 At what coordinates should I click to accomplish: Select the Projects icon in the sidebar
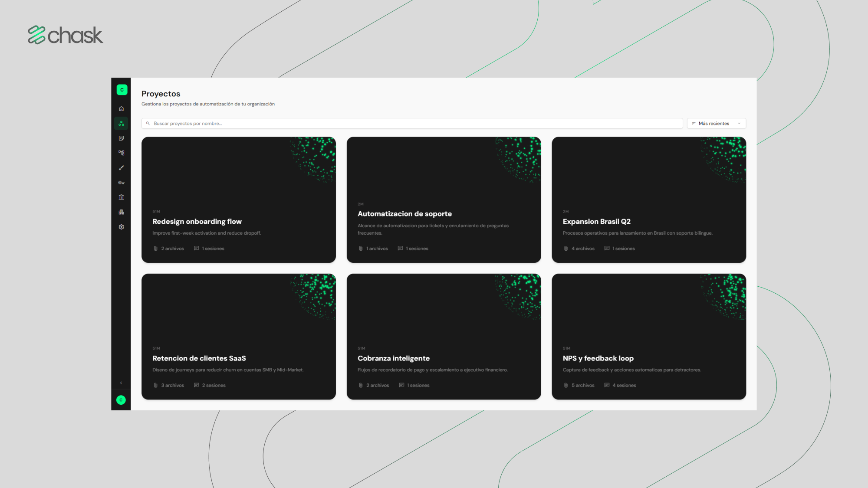click(122, 124)
